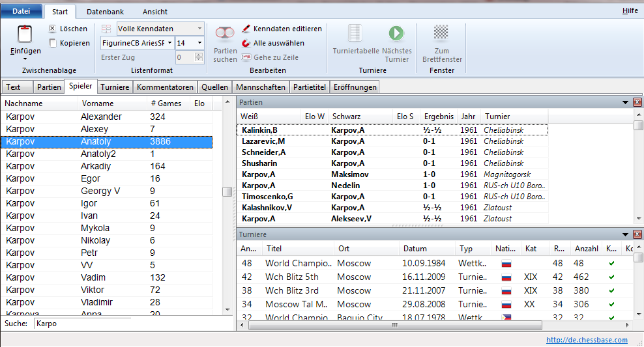
Task: Click the Erster Zug number field
Action: click(185, 57)
